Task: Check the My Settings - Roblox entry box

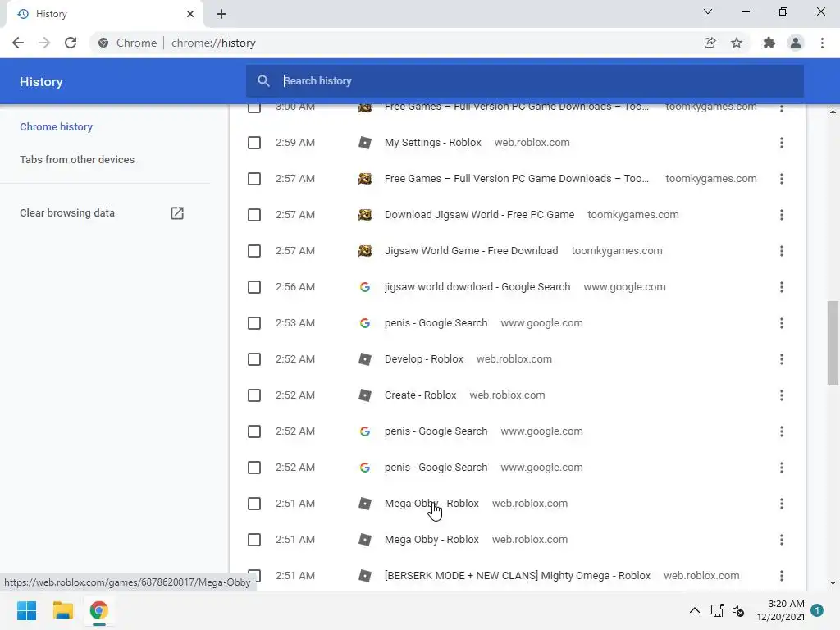Action: click(x=254, y=143)
